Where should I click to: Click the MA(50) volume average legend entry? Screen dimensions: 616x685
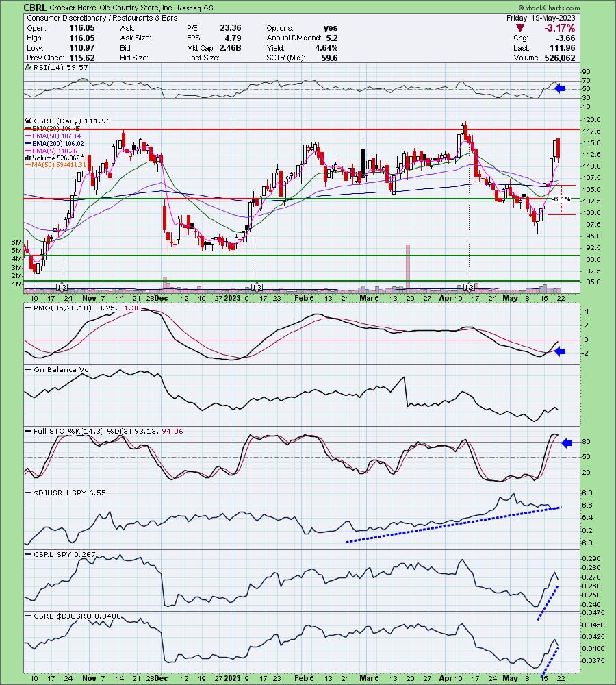click(x=56, y=165)
